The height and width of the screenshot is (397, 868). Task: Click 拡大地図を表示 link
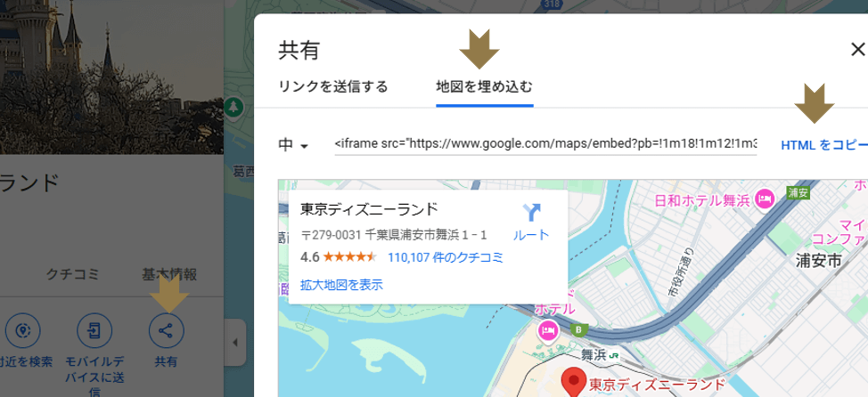341,285
